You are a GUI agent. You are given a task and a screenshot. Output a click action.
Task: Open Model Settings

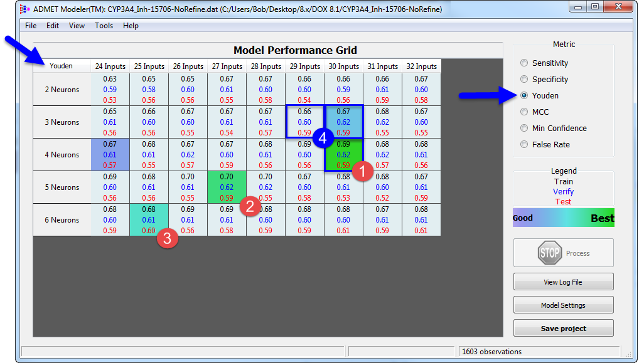pos(563,305)
